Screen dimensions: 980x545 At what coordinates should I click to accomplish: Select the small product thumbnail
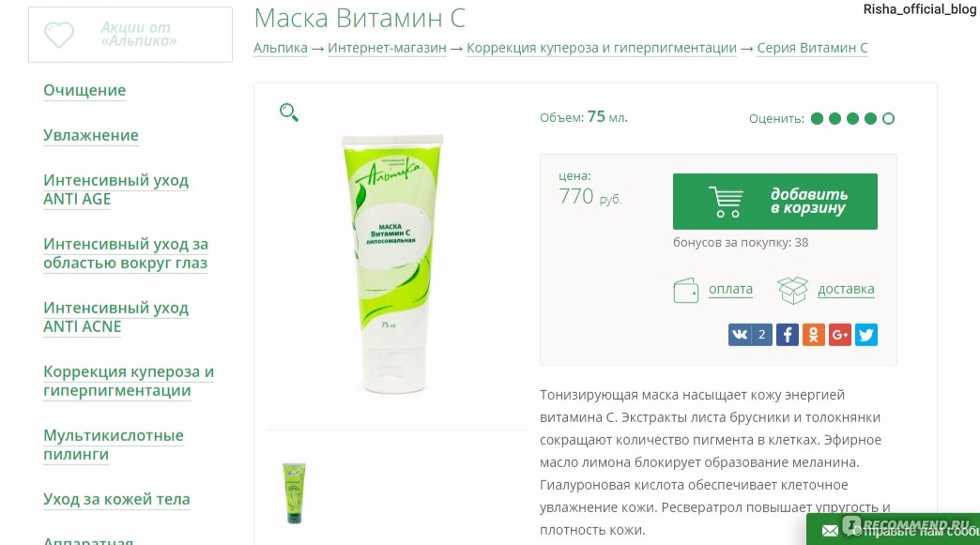point(294,492)
